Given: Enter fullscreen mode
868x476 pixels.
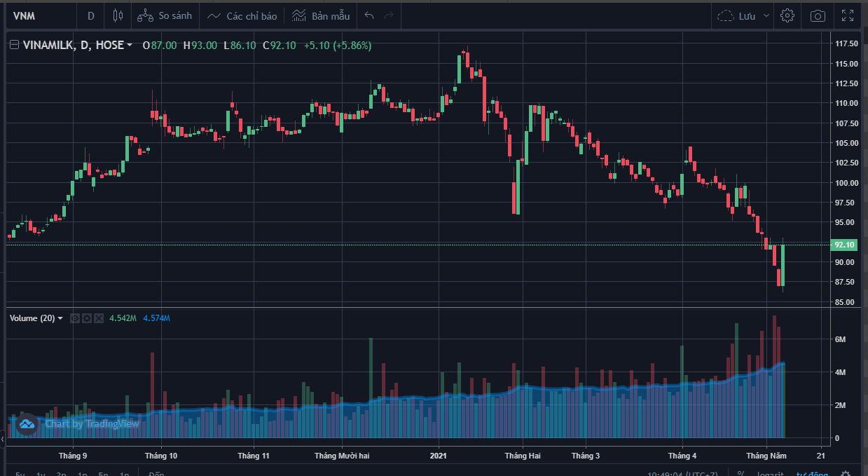Looking at the screenshot, I should [x=847, y=15].
